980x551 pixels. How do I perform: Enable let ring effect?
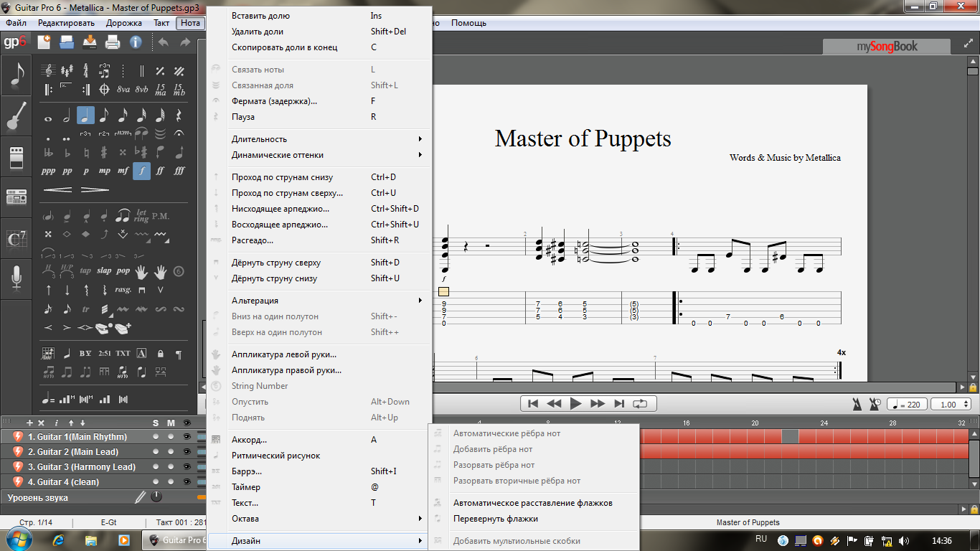click(142, 215)
